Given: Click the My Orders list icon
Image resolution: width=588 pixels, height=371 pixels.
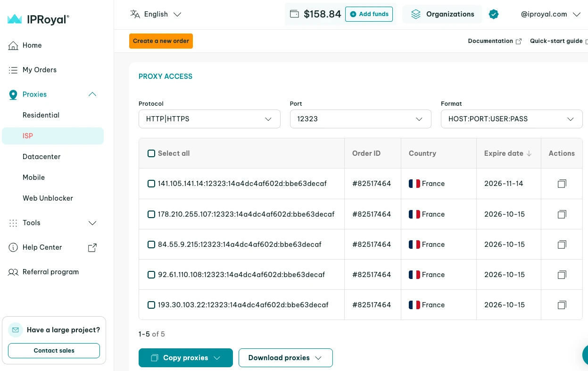Looking at the screenshot, I should [13, 70].
